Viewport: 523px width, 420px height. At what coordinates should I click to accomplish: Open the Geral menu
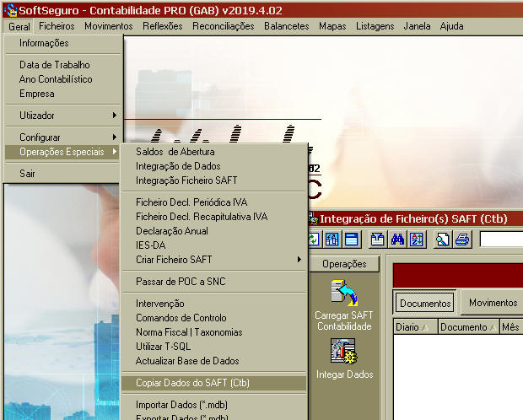19,26
